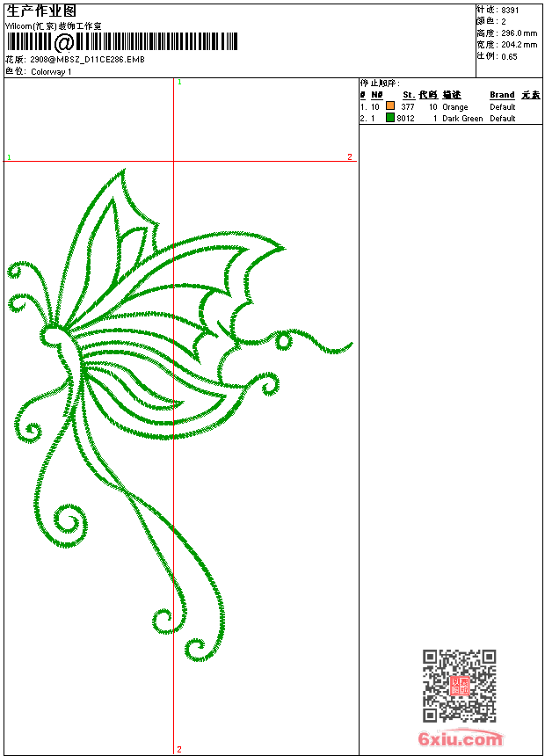Screen dimensions: 545x756
Task: Click the stitch count value '8391'
Action: pos(510,11)
